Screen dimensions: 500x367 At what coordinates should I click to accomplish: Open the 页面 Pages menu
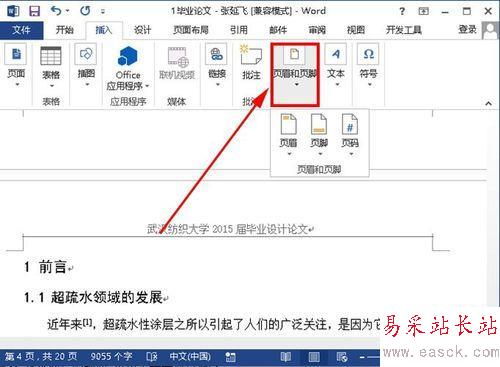(x=16, y=65)
